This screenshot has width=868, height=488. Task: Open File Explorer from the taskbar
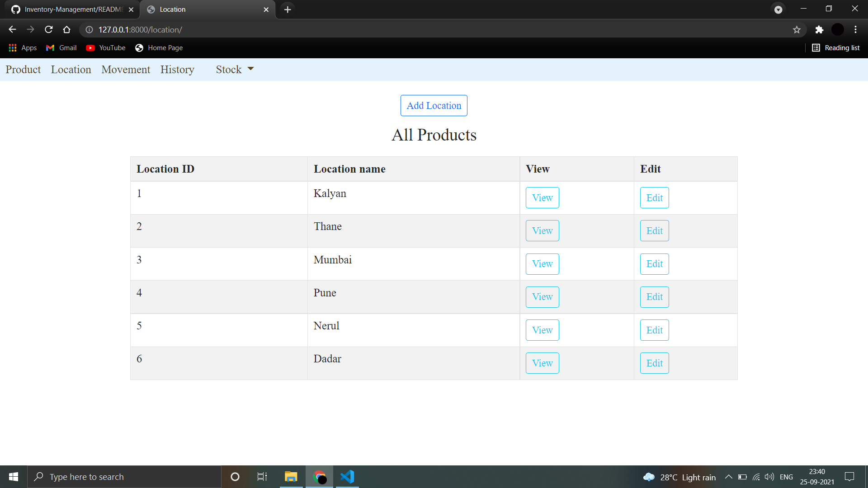(291, 476)
